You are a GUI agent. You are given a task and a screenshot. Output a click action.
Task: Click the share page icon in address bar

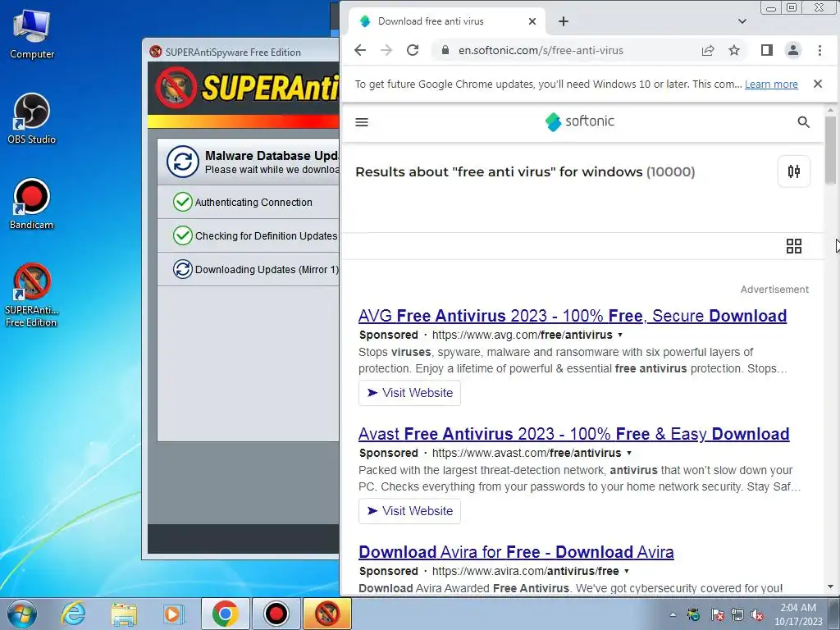(x=708, y=50)
